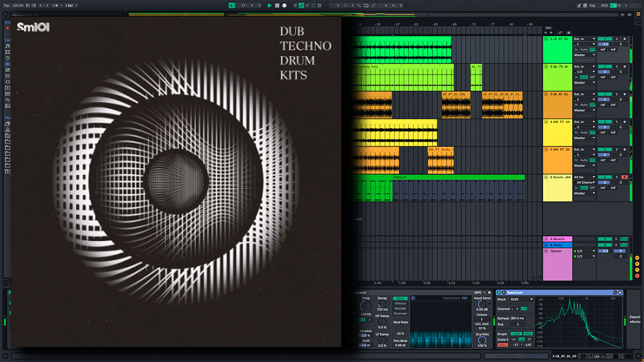Fold track 5 AM_PT_Sh

click(x=546, y=150)
